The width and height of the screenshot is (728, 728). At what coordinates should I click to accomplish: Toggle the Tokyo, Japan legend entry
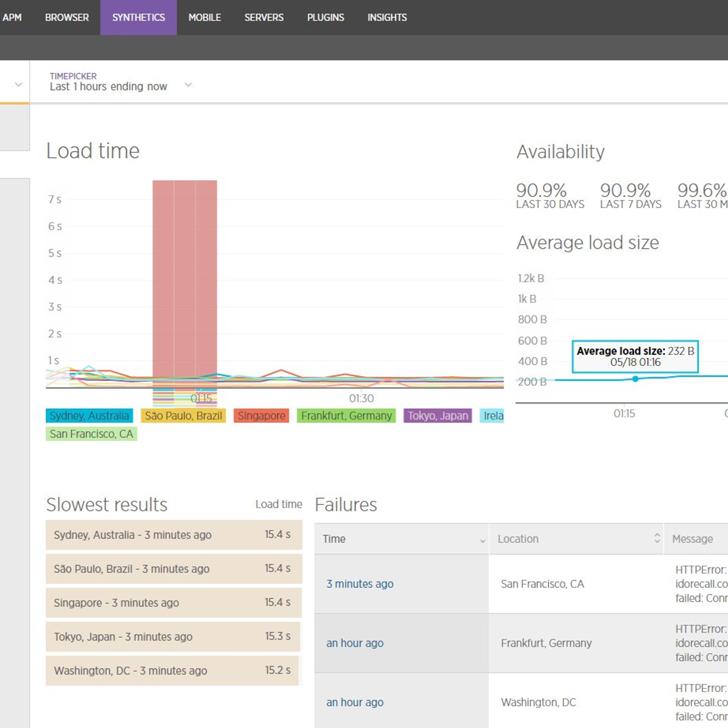[x=437, y=416]
